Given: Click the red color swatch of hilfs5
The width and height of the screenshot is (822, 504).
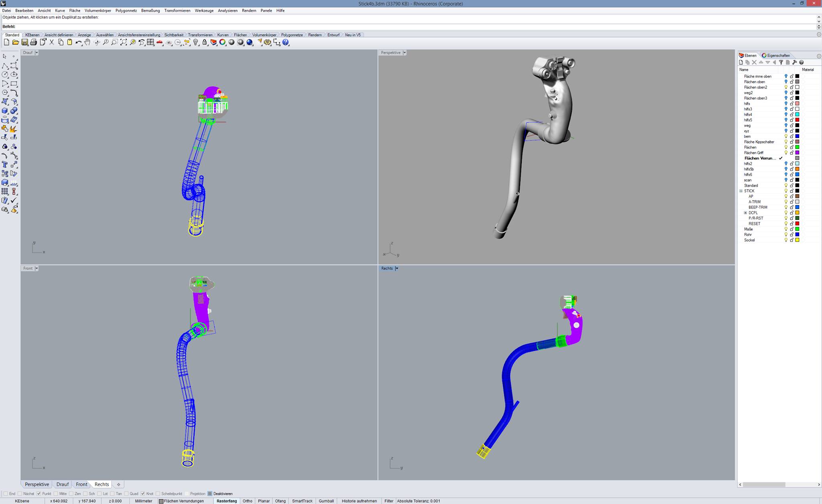Looking at the screenshot, I should (798, 120).
